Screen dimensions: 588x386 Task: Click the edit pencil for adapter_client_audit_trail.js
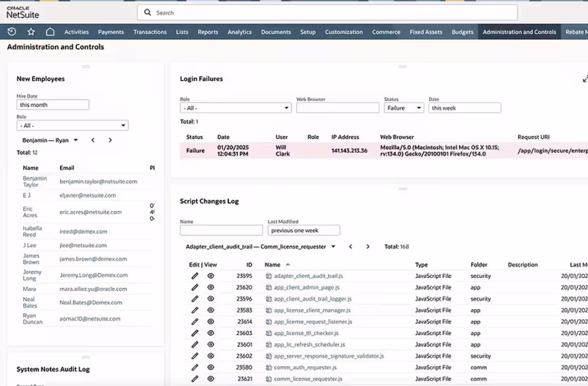coord(195,276)
